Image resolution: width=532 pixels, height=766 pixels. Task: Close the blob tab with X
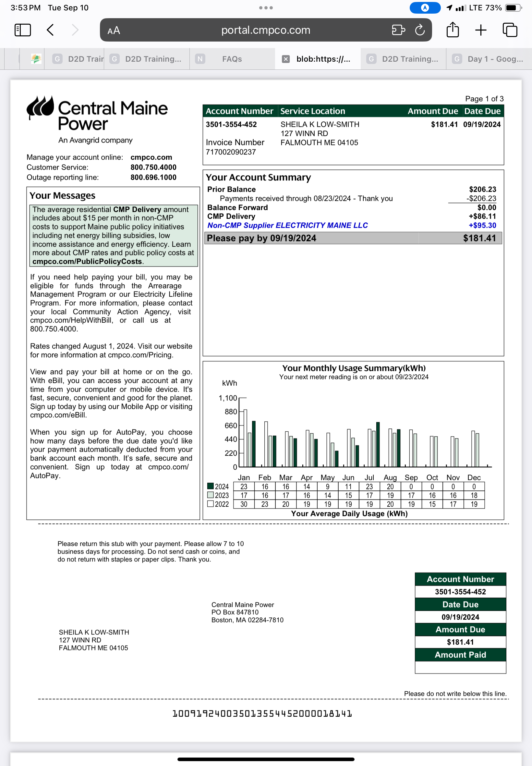point(286,59)
